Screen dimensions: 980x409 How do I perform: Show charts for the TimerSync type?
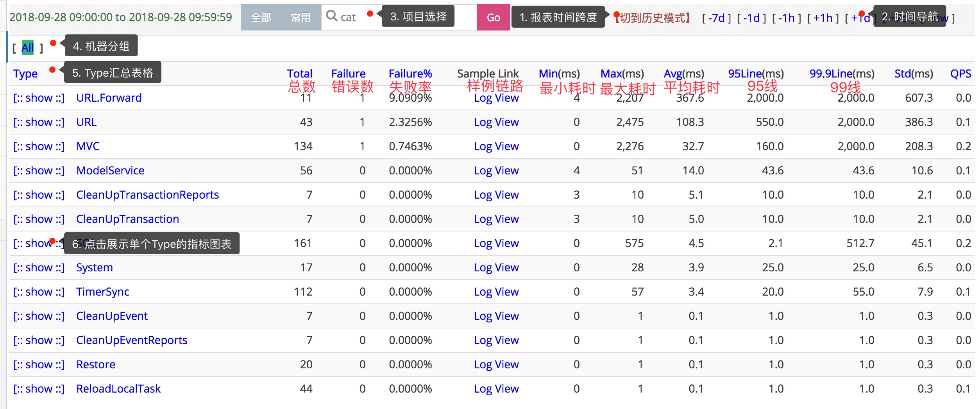[39, 292]
